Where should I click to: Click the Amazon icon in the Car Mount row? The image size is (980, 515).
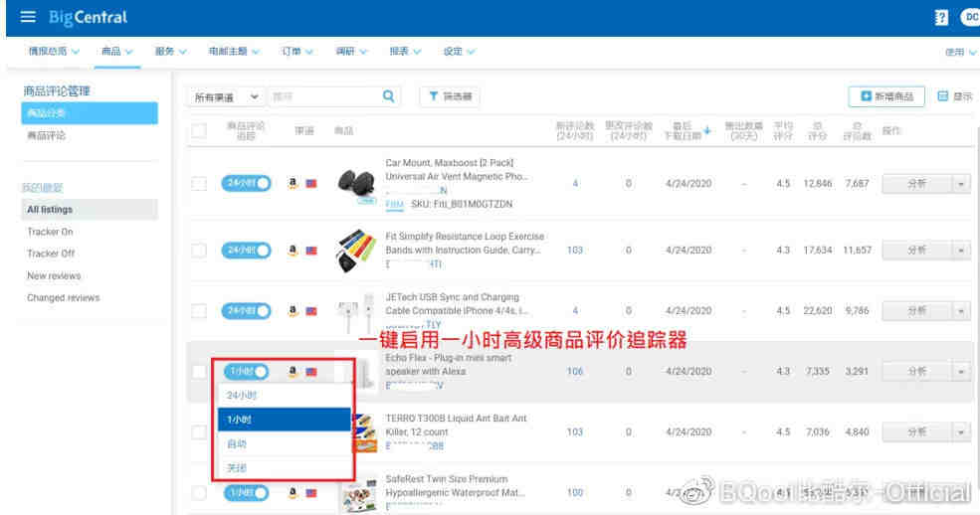coord(294,184)
